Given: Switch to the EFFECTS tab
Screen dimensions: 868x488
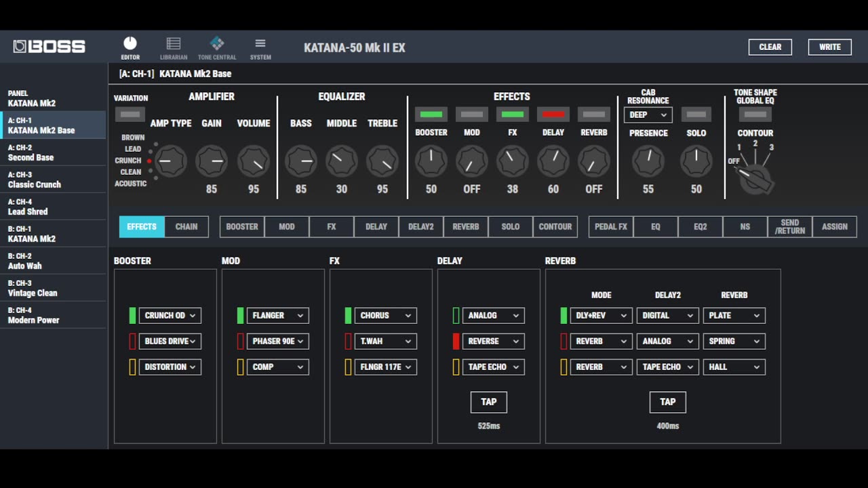Looking at the screenshot, I should pyautogui.click(x=142, y=226).
